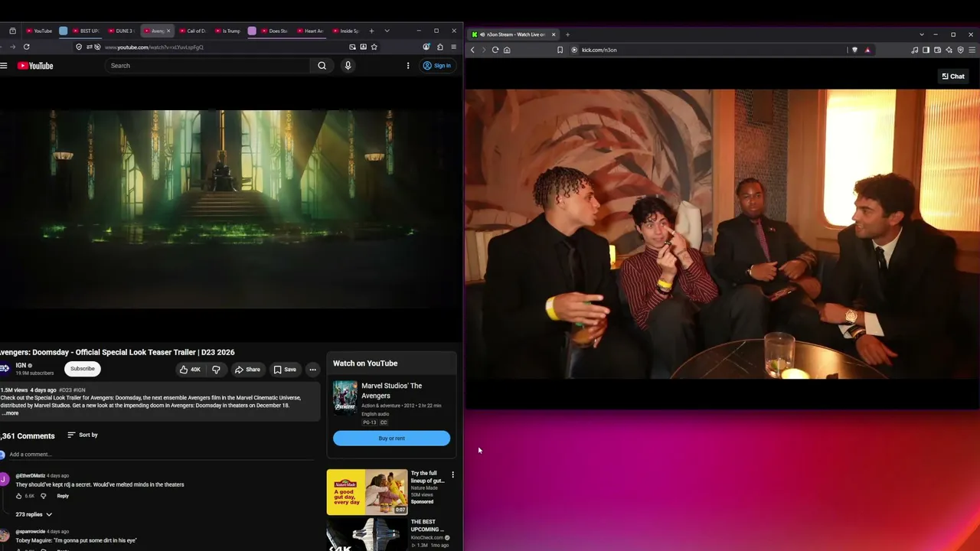Open Brave Rewards triangle icon
The image size is (980, 551).
867,50
